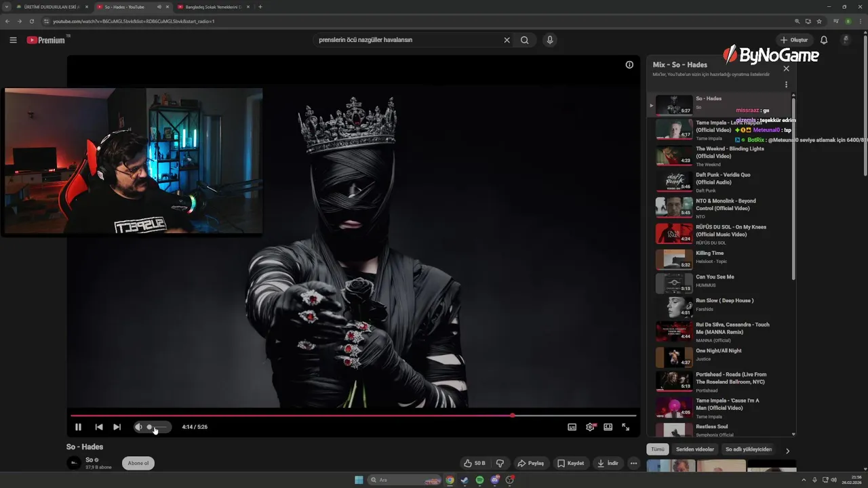The height and width of the screenshot is (488, 868).
Task: Toggle subtitles in the player
Action: [572, 427]
